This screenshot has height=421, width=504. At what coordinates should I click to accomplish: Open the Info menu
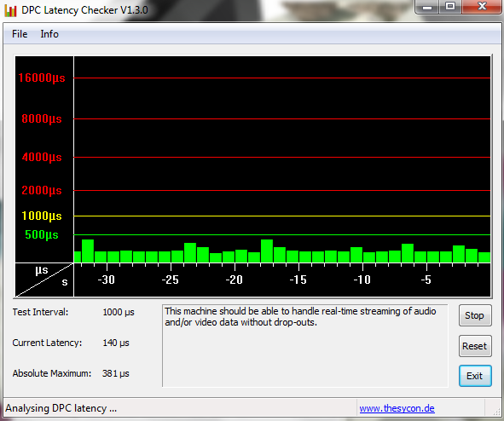(x=49, y=34)
